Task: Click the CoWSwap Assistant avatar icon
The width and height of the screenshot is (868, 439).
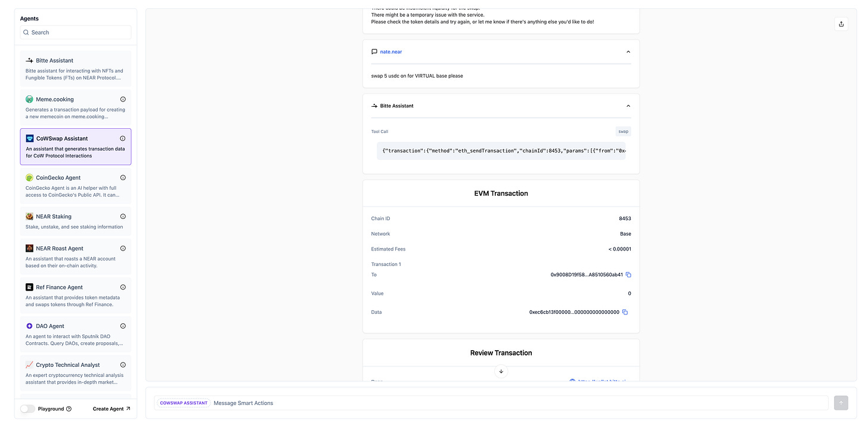Action: pos(30,138)
